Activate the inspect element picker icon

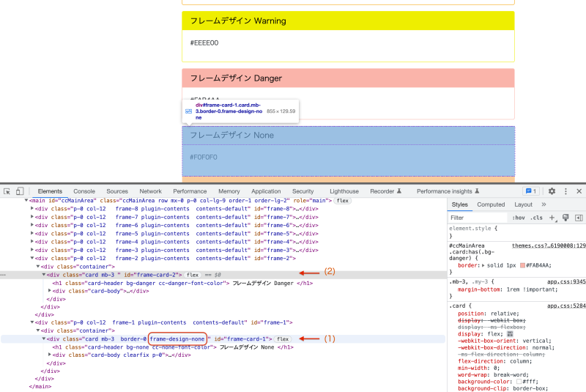pos(7,191)
